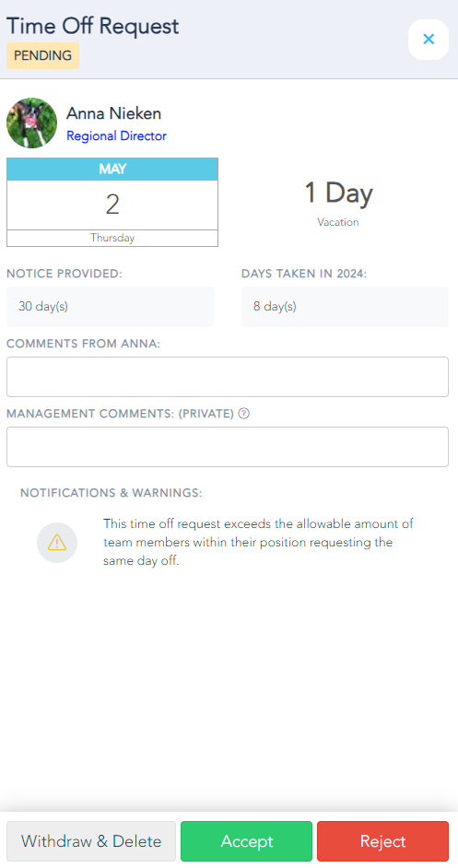Image resolution: width=458 pixels, height=868 pixels.
Task: Click the help icon beside Management Comments
Action: click(x=243, y=414)
